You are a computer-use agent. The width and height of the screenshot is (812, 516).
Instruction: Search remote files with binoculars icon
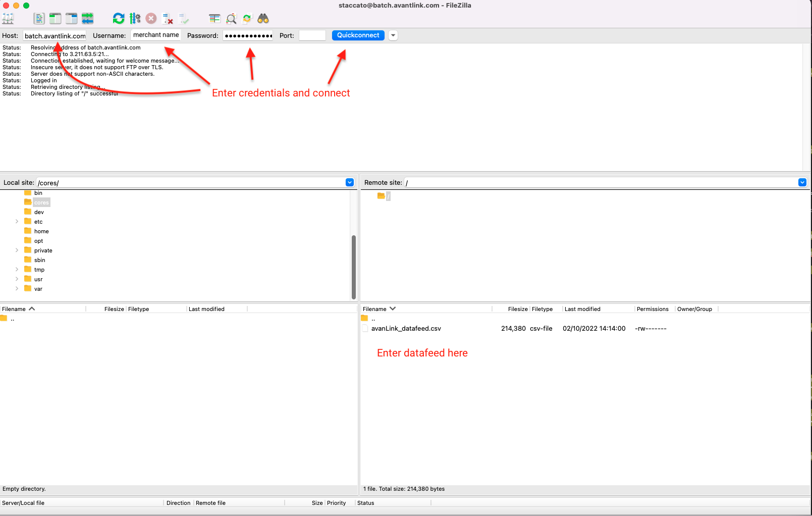(263, 19)
